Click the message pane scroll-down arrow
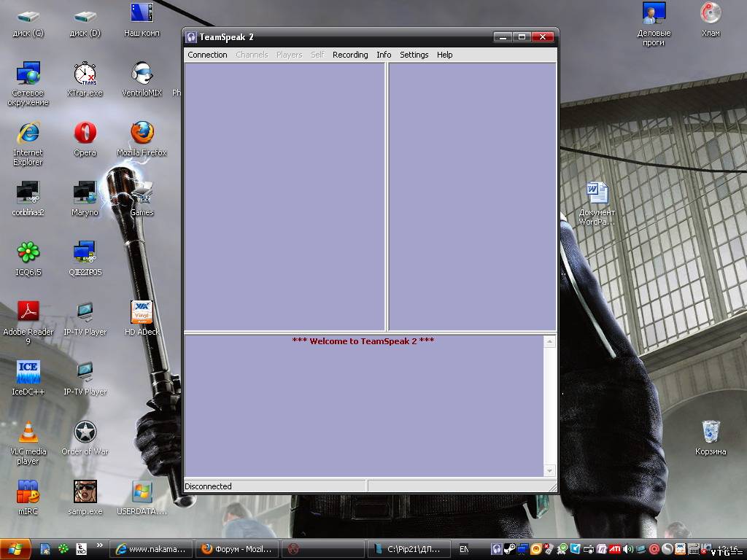 coord(549,470)
